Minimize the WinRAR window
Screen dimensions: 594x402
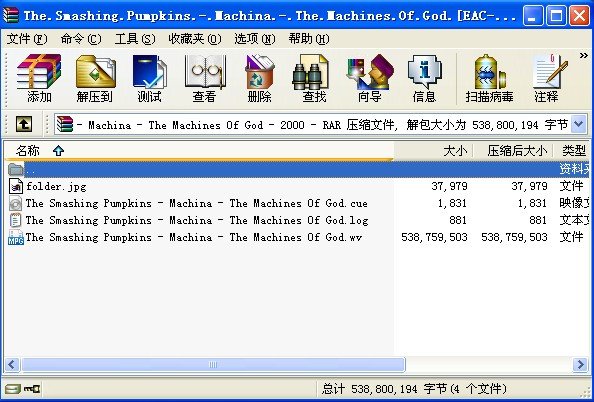point(533,16)
